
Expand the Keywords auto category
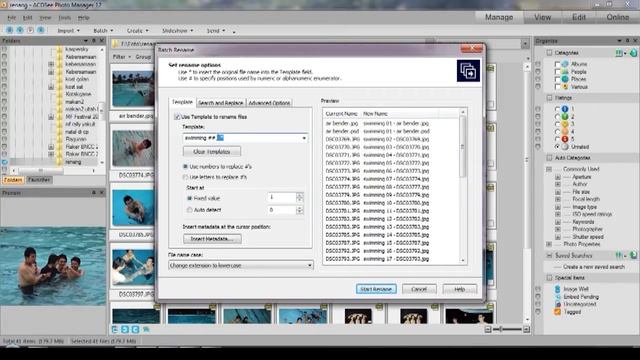tap(558, 222)
